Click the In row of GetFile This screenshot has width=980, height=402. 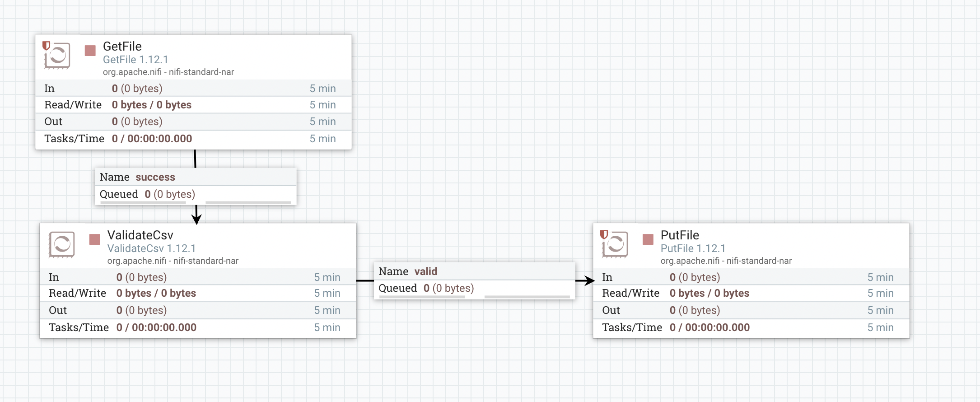(x=193, y=89)
